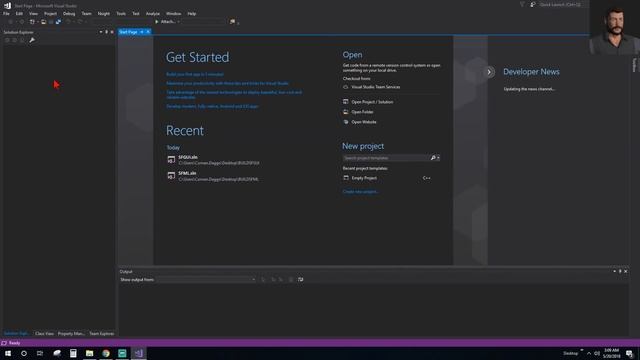Click the Open Folder icon

346,112
